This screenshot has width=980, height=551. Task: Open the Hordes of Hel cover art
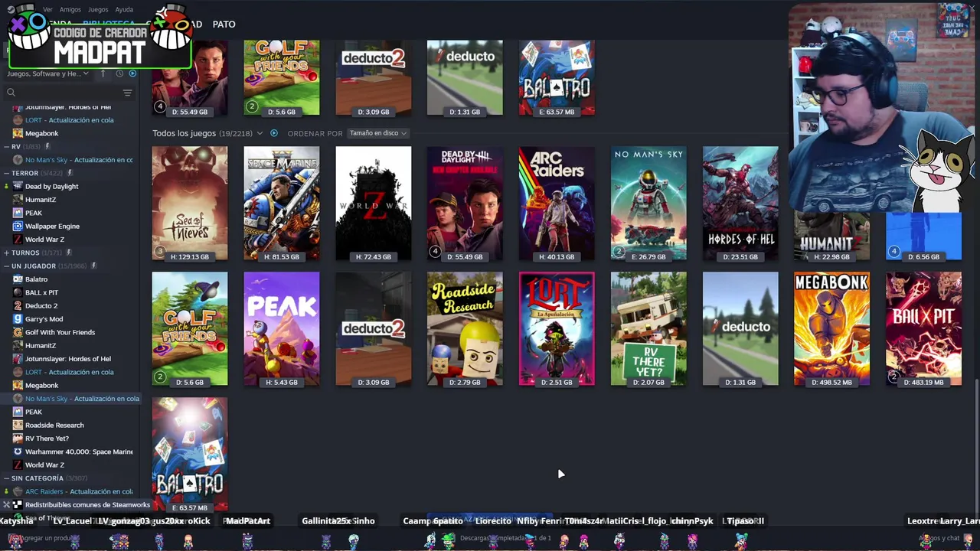point(740,204)
